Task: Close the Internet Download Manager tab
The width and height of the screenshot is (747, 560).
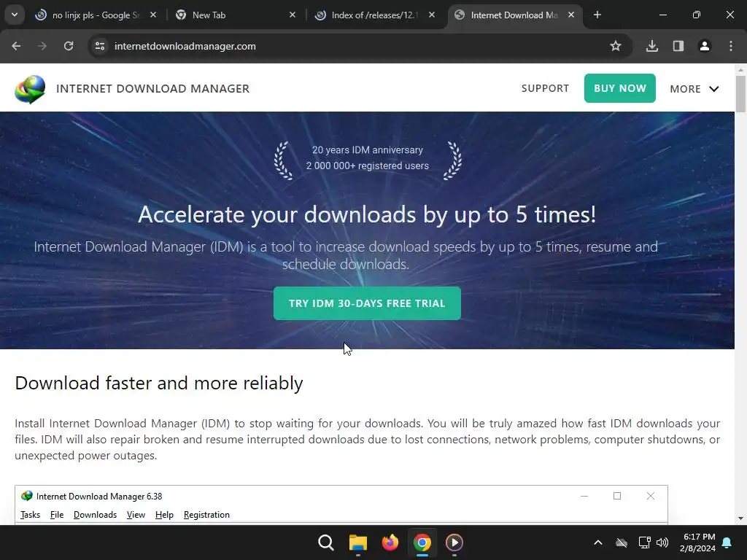Action: (x=571, y=15)
